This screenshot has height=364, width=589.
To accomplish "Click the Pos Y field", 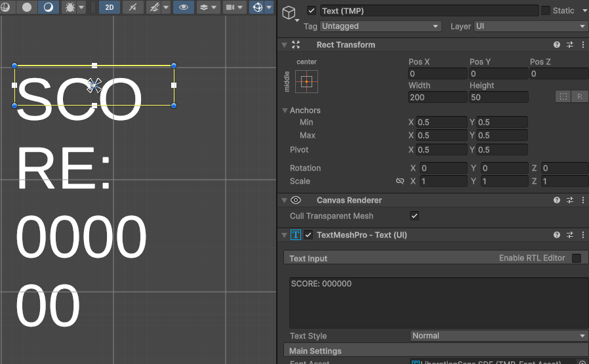I will (498, 73).
